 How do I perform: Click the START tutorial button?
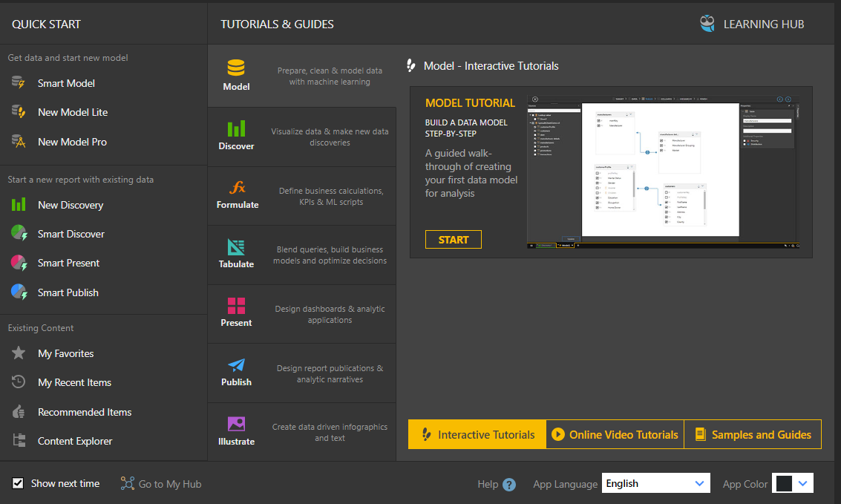[x=454, y=240]
